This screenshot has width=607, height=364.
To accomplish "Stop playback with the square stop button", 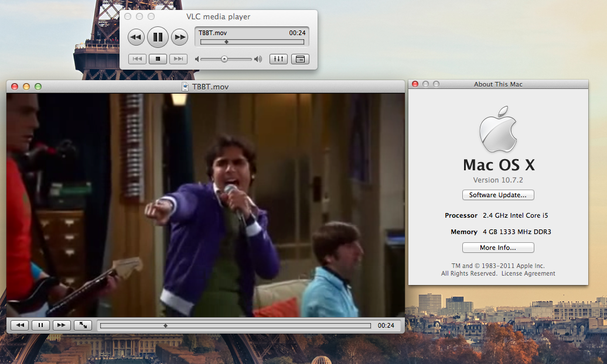I will (x=158, y=59).
